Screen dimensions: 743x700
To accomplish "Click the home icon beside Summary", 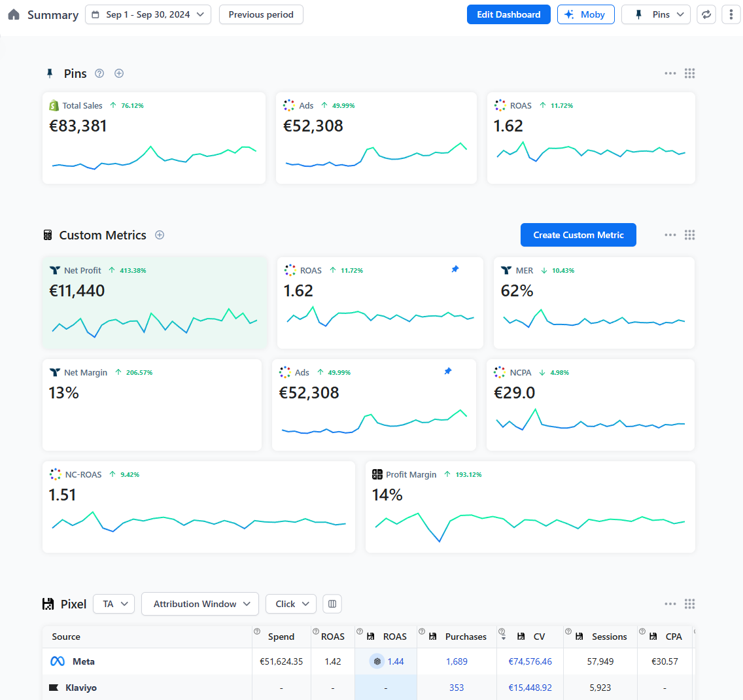I will [14, 14].
